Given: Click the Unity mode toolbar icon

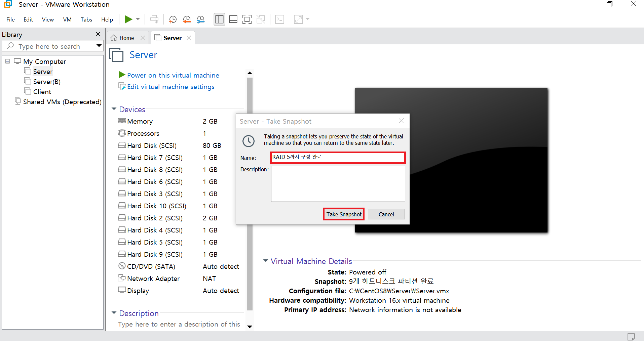Looking at the screenshot, I should pos(261,19).
